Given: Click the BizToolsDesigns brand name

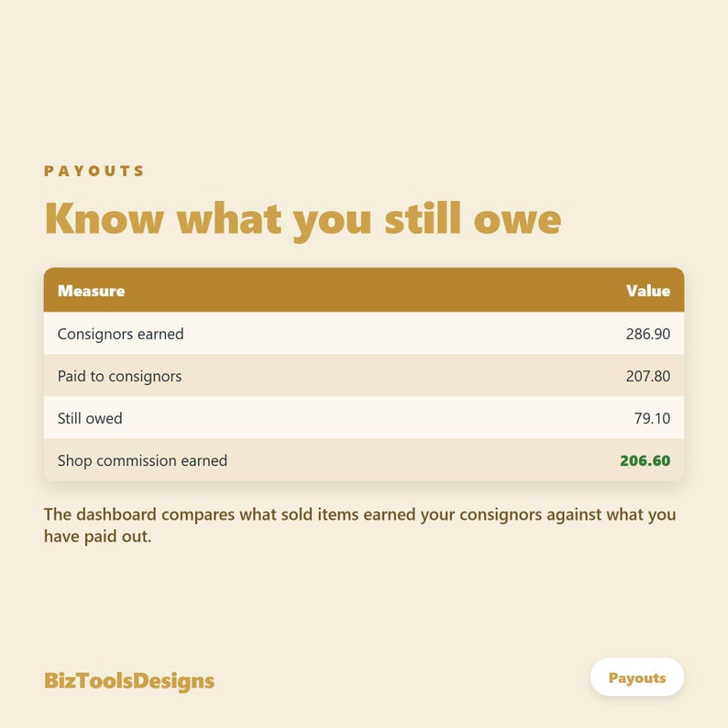Looking at the screenshot, I should click(129, 681).
